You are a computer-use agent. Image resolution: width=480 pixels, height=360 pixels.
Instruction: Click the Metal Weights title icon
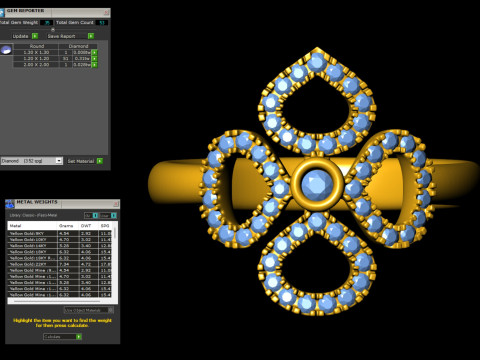[x=10, y=204]
